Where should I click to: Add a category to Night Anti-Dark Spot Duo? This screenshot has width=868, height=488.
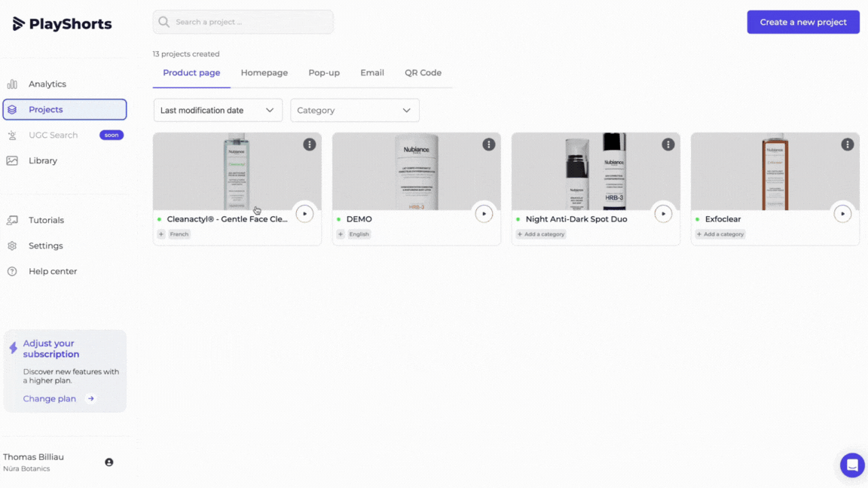coord(541,234)
